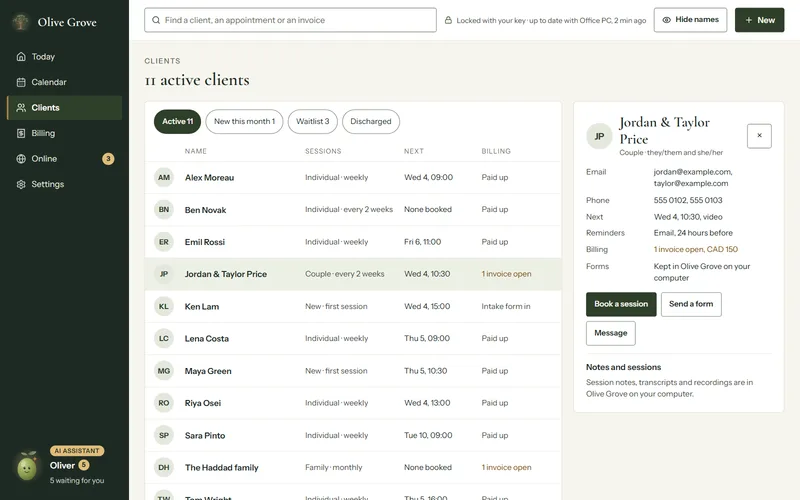Open Billing in the sidebar
800x500 pixels.
click(x=64, y=133)
